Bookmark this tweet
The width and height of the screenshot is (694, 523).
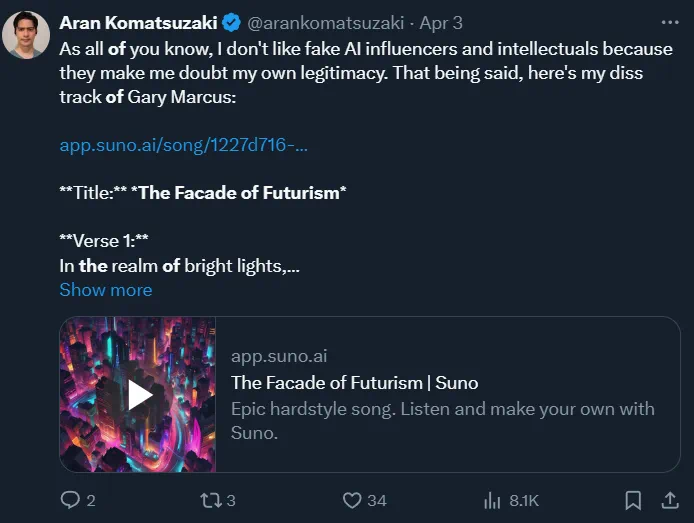632,500
